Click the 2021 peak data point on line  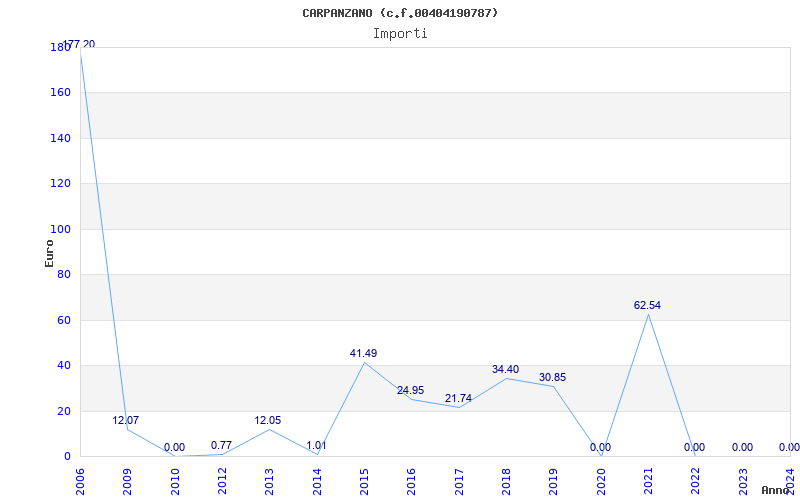point(648,314)
